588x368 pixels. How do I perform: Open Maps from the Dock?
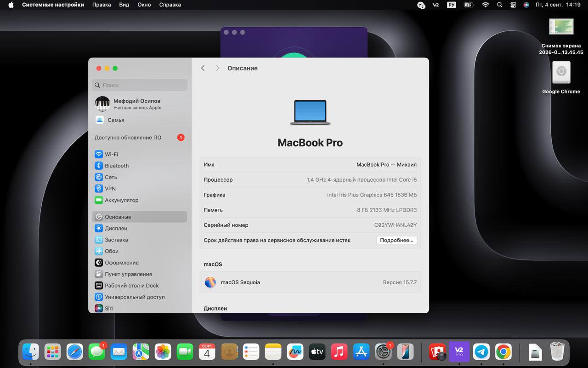141,352
